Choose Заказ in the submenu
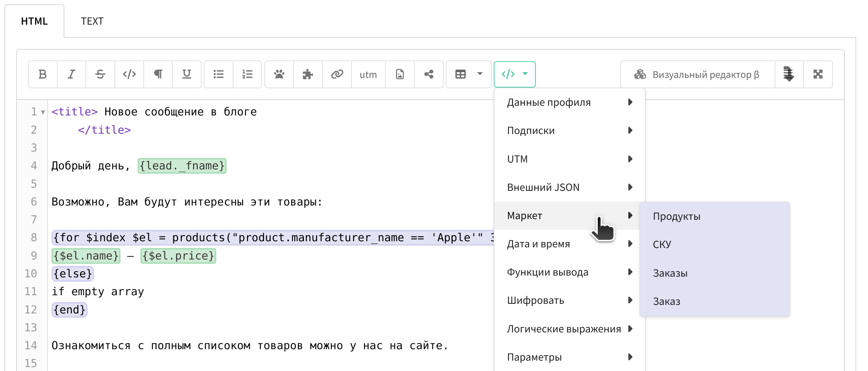868x371 pixels. [715, 301]
